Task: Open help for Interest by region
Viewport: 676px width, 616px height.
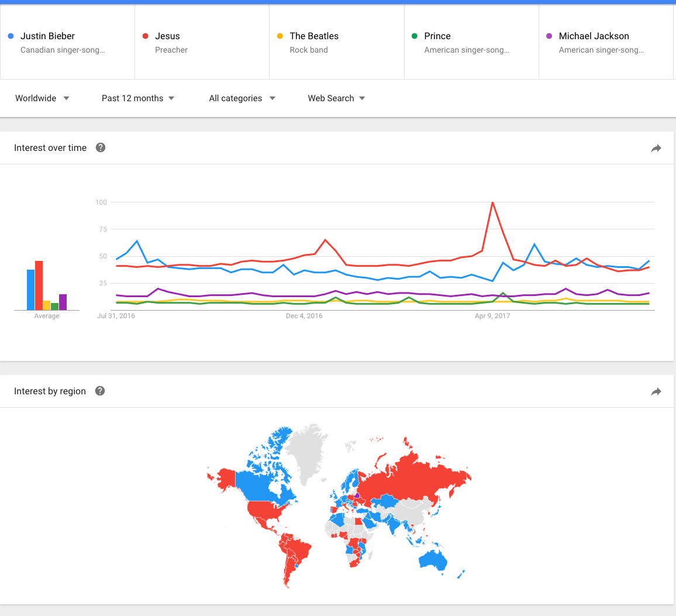Action: tap(100, 391)
